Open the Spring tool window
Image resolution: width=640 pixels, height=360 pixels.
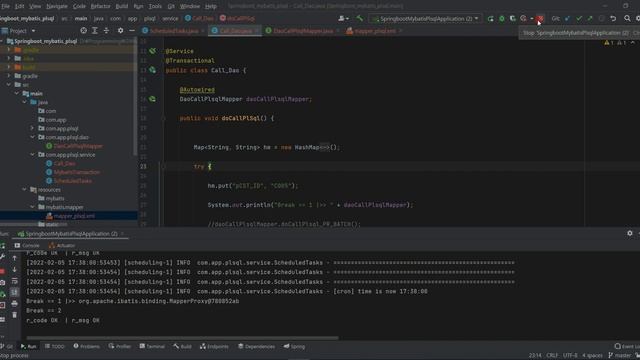point(294,347)
